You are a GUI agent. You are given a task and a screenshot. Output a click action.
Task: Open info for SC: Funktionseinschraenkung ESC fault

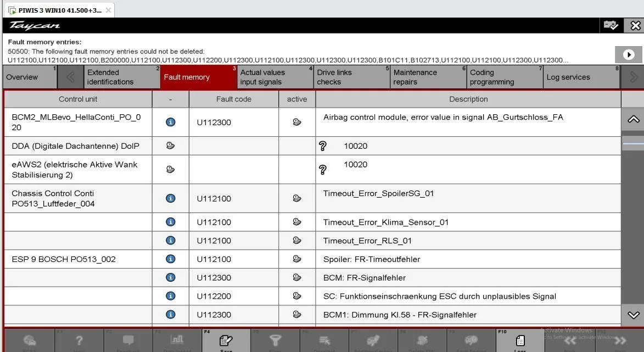(170, 296)
